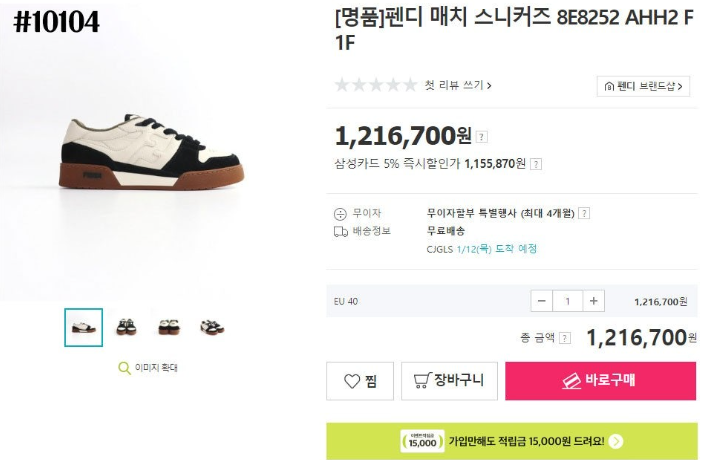Click the five-star rating area
The width and height of the screenshot is (716, 460).
pyautogui.click(x=375, y=86)
